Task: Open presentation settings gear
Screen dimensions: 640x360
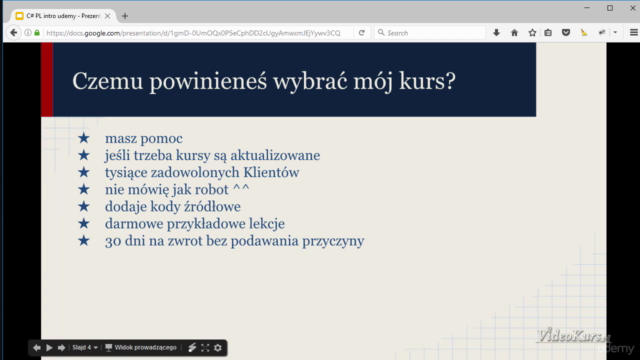Action: click(x=218, y=348)
